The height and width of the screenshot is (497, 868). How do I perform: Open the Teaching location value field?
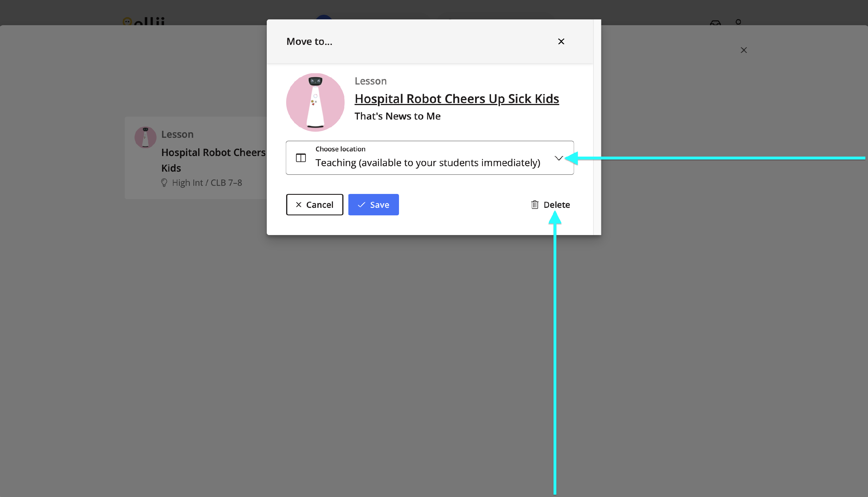(428, 162)
